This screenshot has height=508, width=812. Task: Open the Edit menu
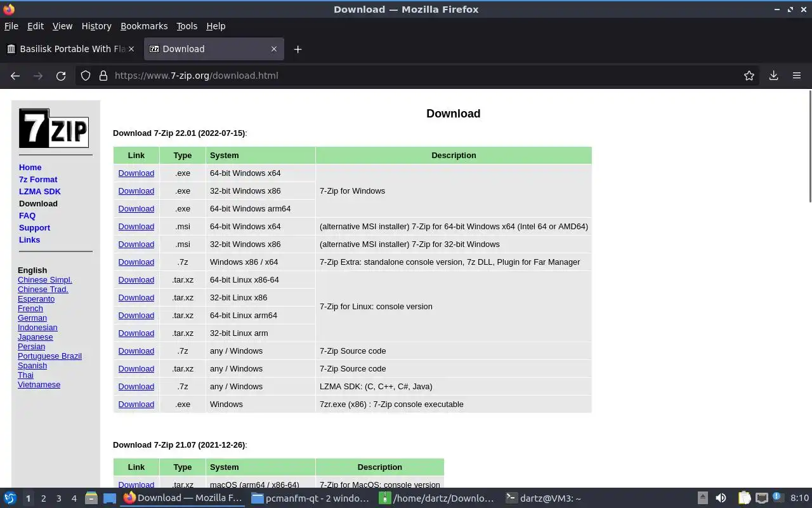point(36,26)
